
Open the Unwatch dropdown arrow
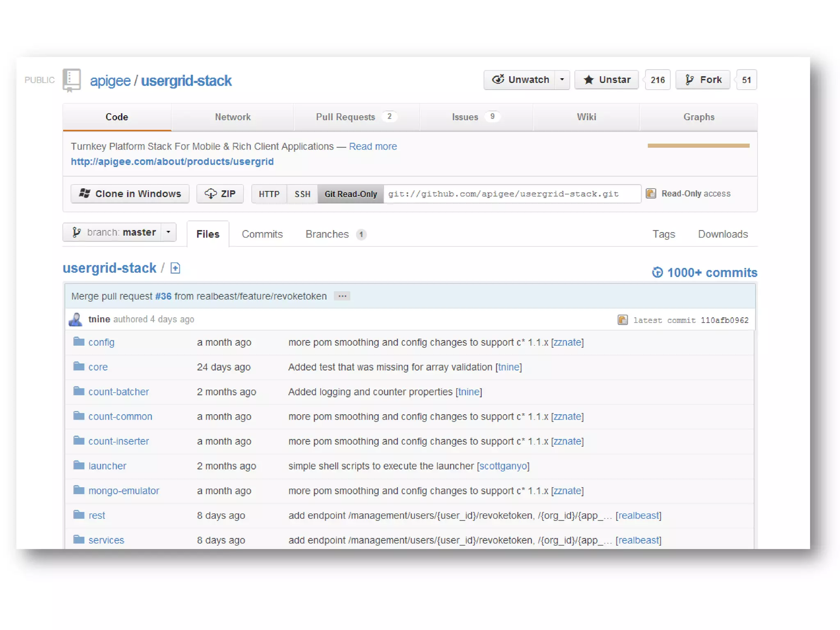[x=562, y=80]
